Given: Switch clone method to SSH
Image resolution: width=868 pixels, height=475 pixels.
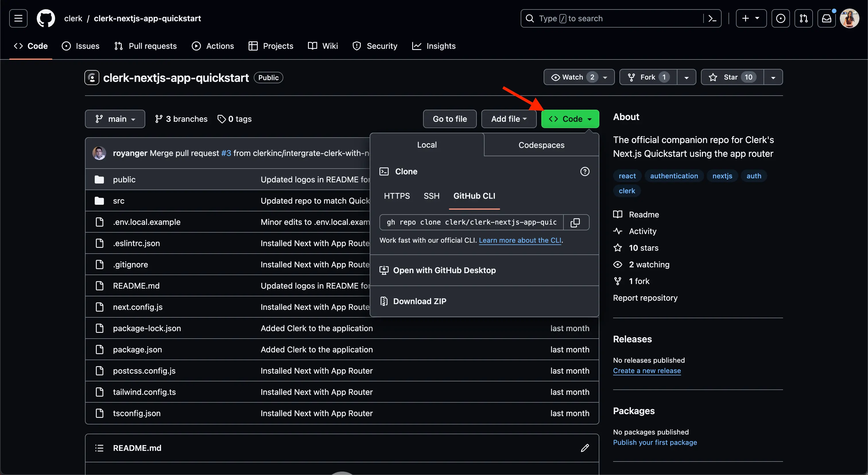Looking at the screenshot, I should [x=432, y=196].
